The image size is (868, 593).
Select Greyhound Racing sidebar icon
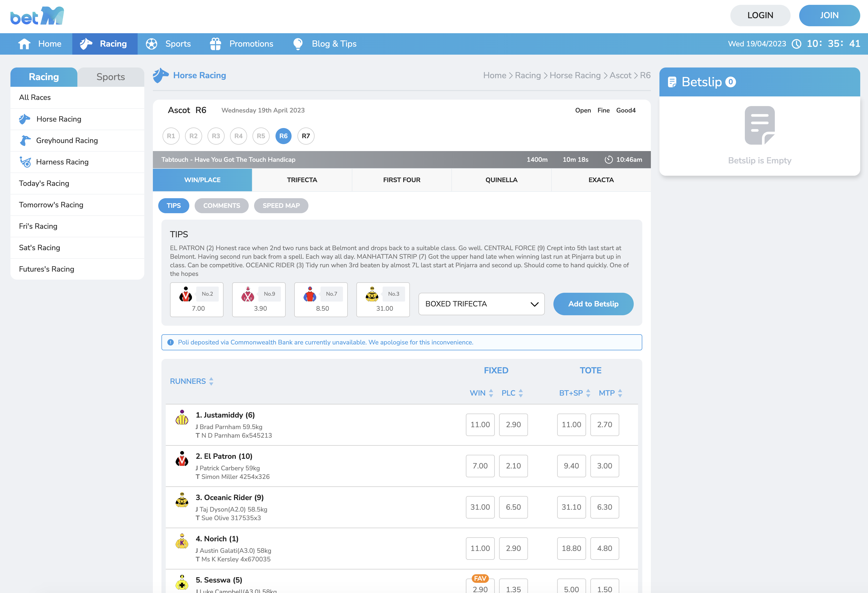(25, 141)
